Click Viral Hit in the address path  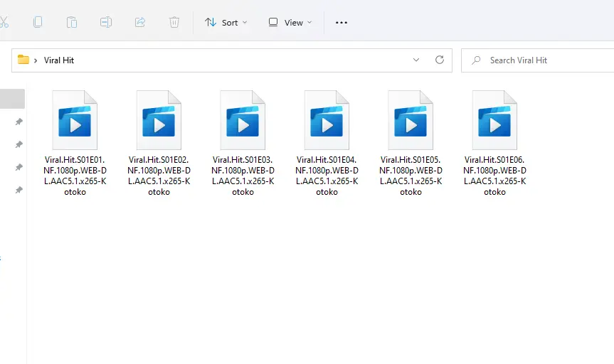coord(59,60)
